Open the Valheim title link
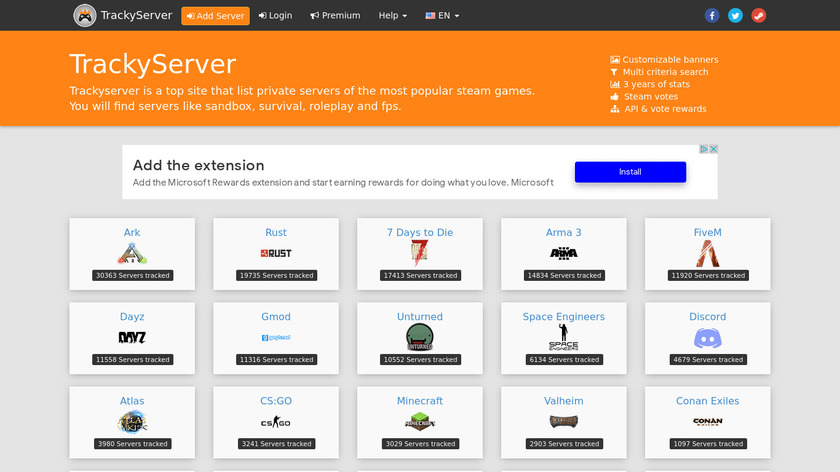840x472 pixels. click(x=564, y=401)
